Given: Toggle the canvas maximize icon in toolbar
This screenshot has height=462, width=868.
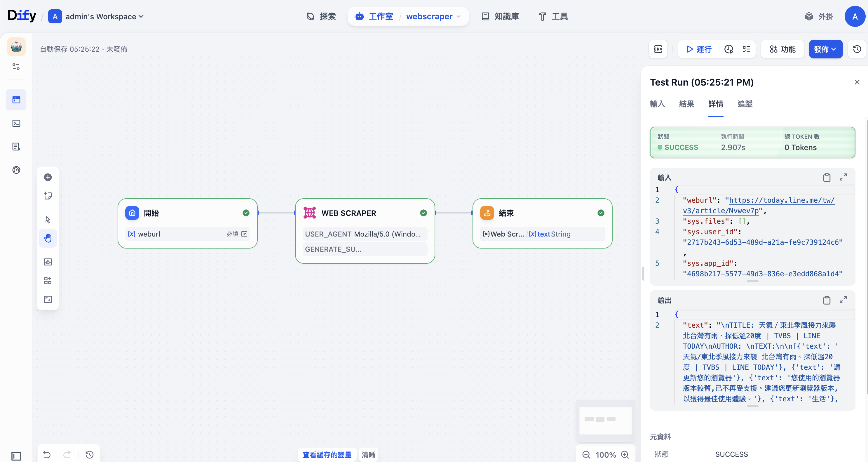Looking at the screenshot, I should click(48, 299).
